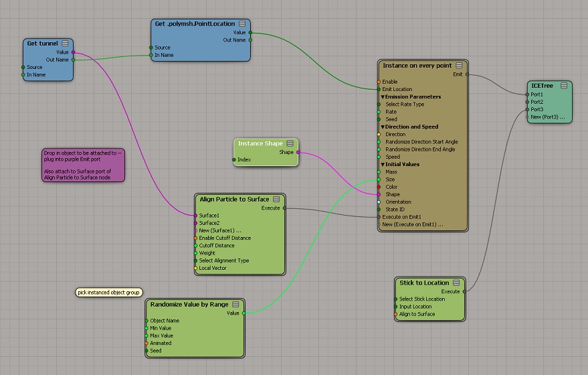Click the Index port of Instance Shape
Screen dimensions: 588x375
(x=234, y=160)
